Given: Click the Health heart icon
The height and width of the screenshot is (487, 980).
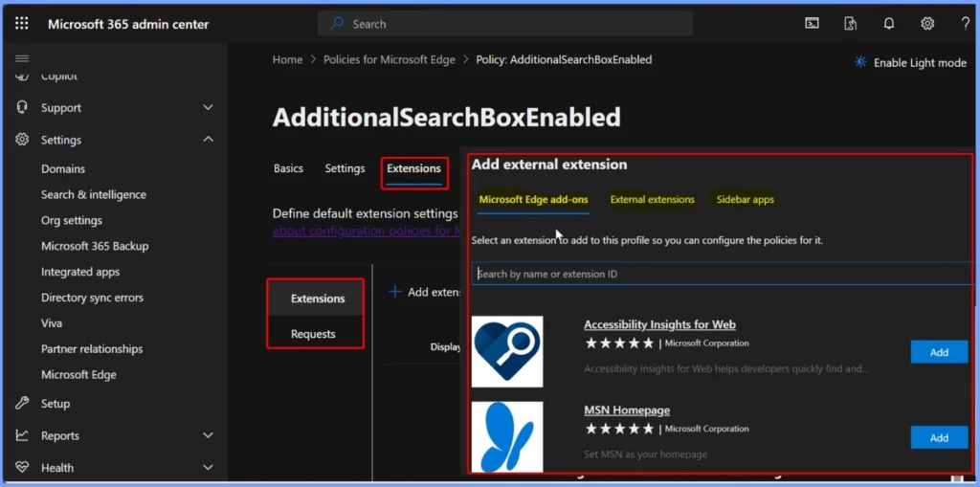Looking at the screenshot, I should 22,467.
